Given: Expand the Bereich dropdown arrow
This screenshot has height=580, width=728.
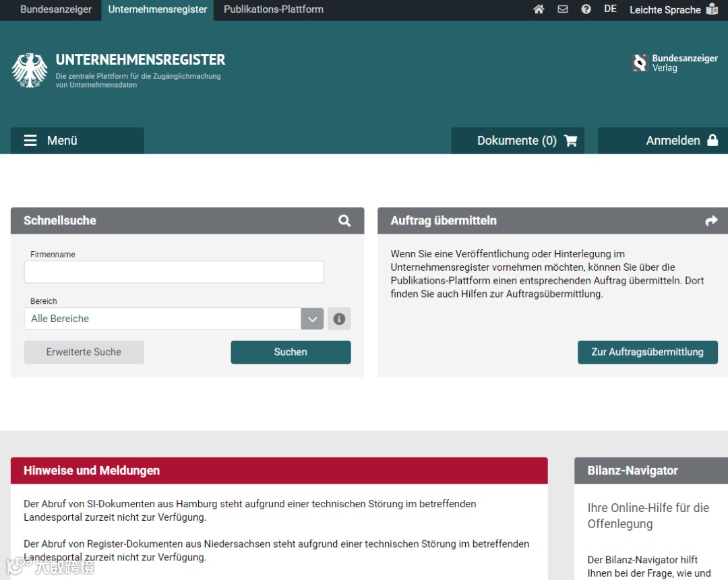Looking at the screenshot, I should [x=313, y=319].
